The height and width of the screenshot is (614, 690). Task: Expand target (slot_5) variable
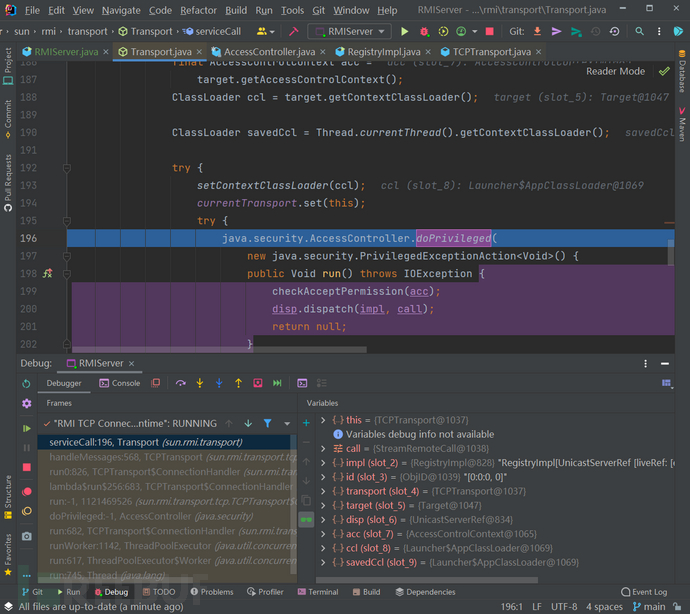pos(323,505)
